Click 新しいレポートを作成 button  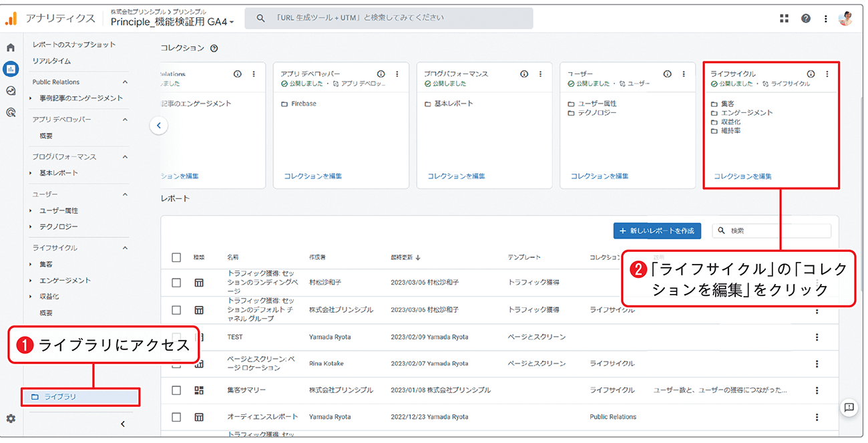[657, 231]
